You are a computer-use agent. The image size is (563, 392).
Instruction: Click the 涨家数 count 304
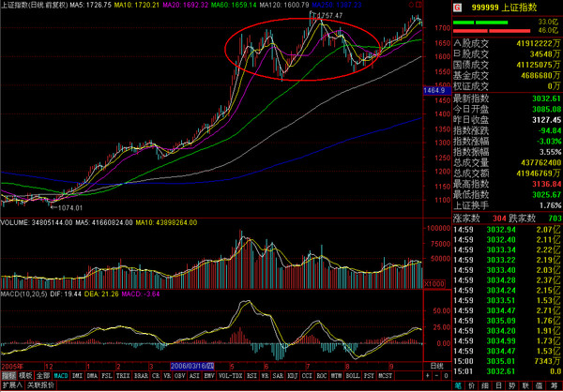point(499,219)
